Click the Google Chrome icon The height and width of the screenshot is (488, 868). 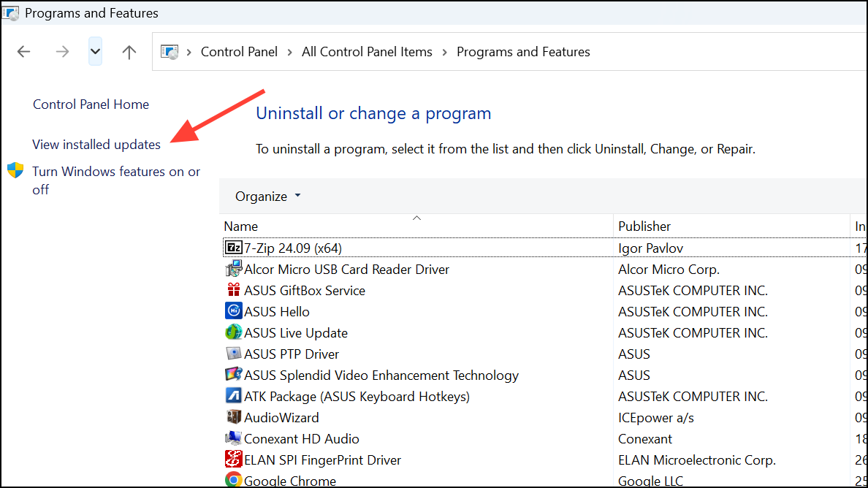[233, 479]
